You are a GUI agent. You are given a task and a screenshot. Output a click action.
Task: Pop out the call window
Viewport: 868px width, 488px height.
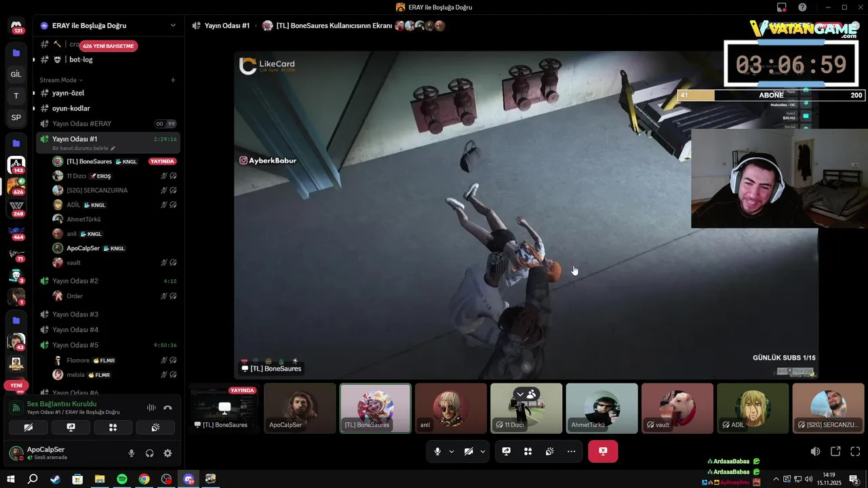point(835,451)
